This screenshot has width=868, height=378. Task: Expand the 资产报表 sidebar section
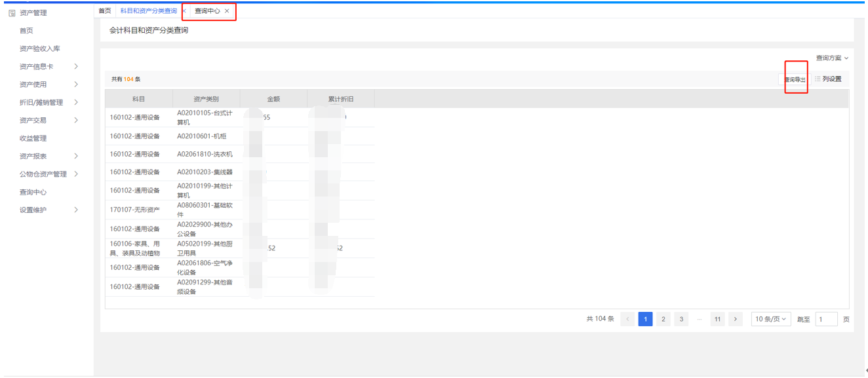(76, 156)
